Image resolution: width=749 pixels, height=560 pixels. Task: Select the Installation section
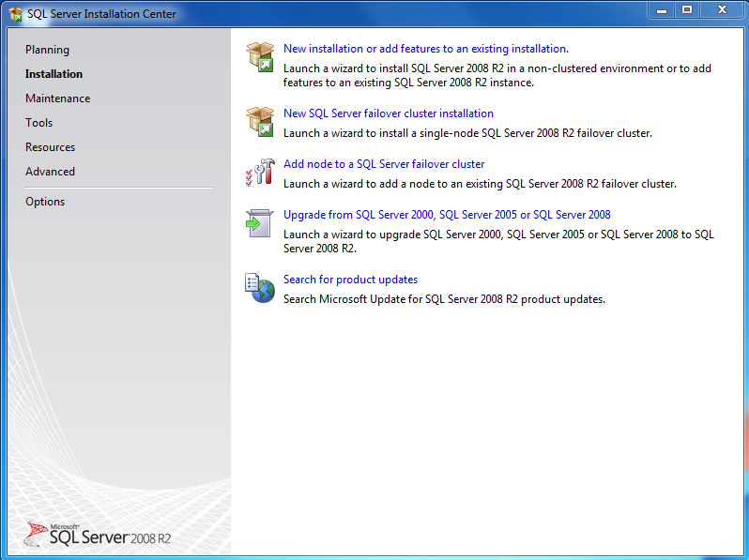(x=54, y=74)
